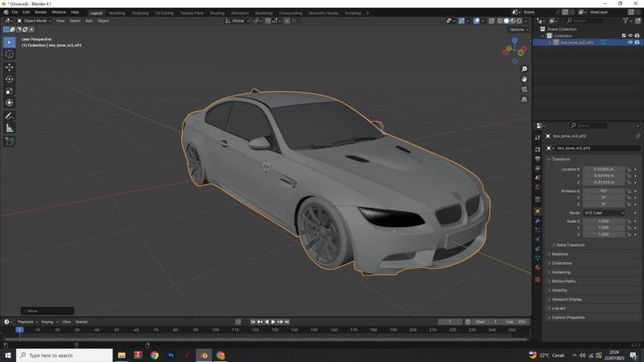
Task: Open the Tool properties tab
Action: click(x=538, y=138)
